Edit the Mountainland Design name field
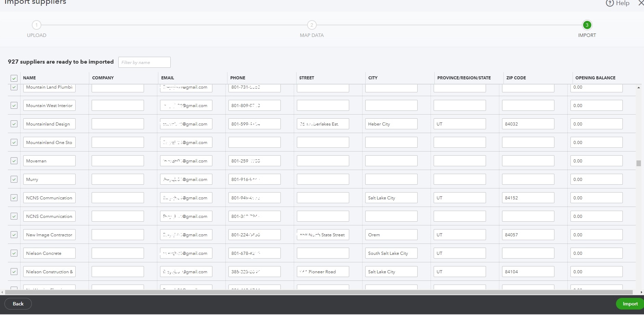Image resolution: width=644 pixels, height=315 pixels. (x=49, y=124)
